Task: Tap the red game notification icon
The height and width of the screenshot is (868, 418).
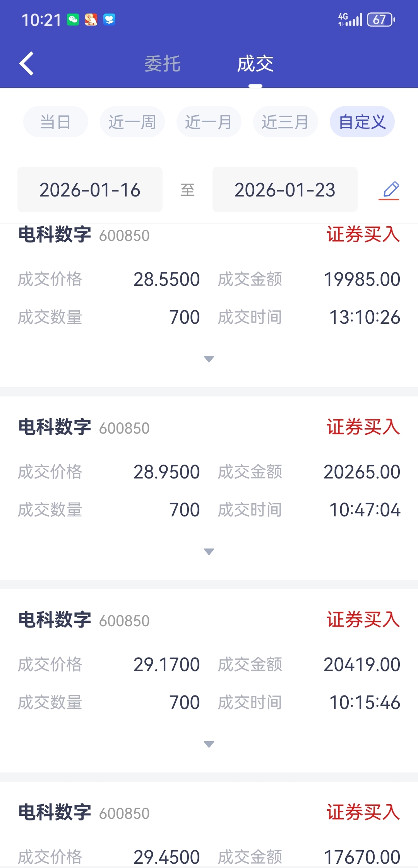Action: tap(91, 19)
